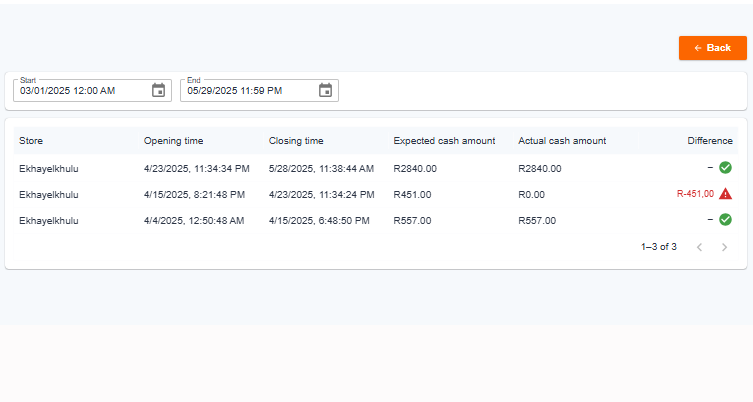Click green checkmark on R2840.00 row

click(x=725, y=168)
